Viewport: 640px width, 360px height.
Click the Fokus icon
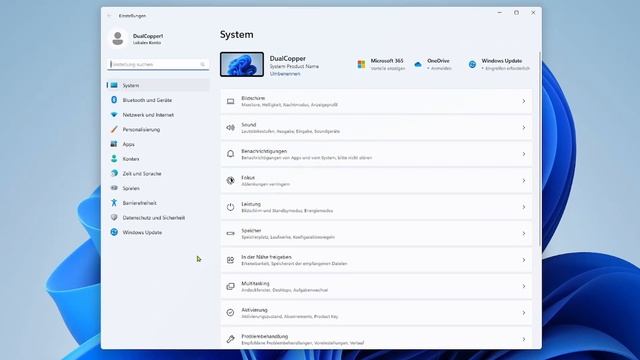tap(231, 180)
